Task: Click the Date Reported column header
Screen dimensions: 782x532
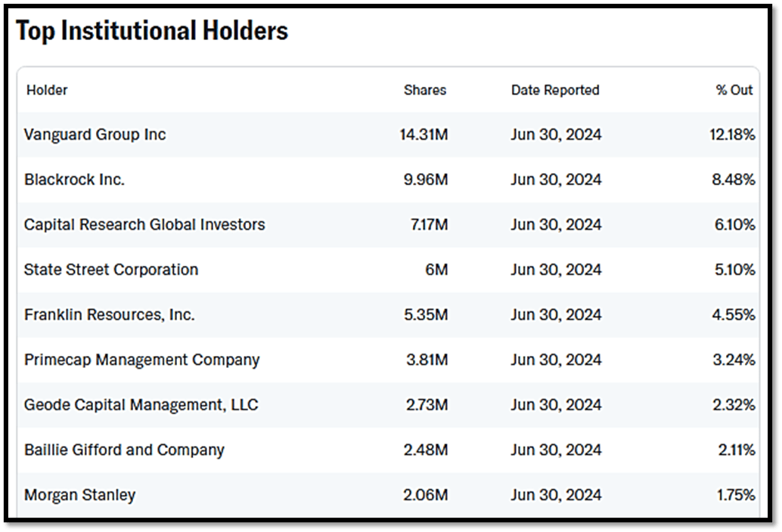Action: tap(555, 90)
